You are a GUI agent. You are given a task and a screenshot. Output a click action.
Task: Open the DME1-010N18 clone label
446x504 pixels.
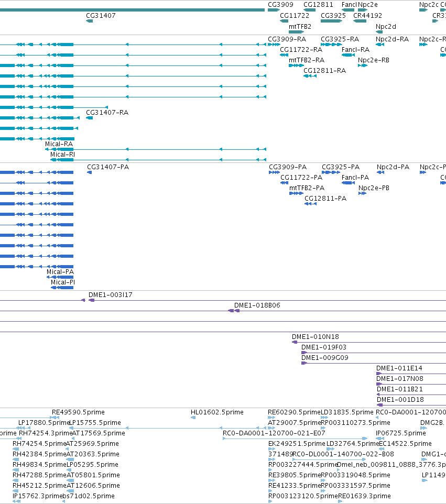(316, 337)
